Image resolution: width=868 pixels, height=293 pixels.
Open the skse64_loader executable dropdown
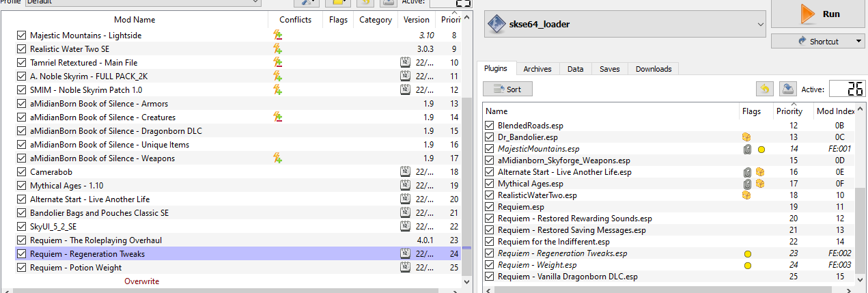coord(625,25)
